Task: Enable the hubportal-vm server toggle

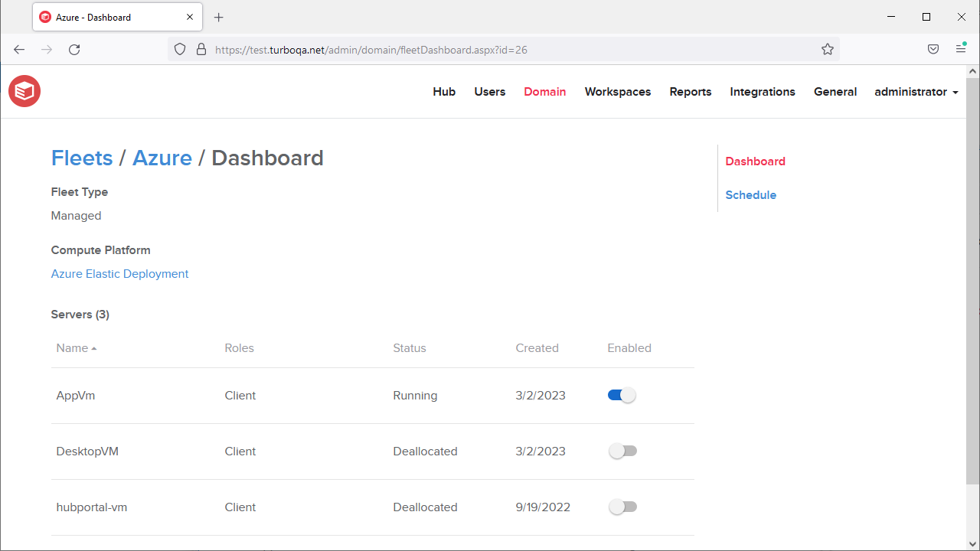Action: [x=623, y=507]
